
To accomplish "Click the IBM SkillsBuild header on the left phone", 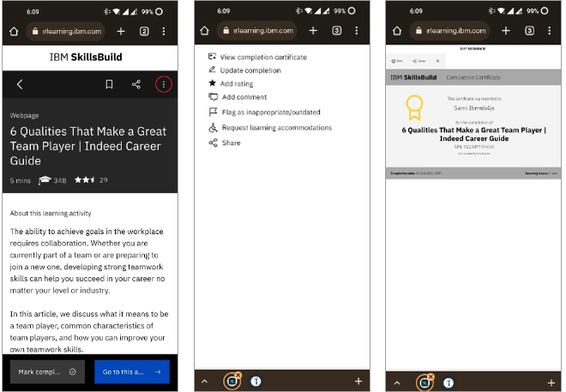I will coord(86,57).
